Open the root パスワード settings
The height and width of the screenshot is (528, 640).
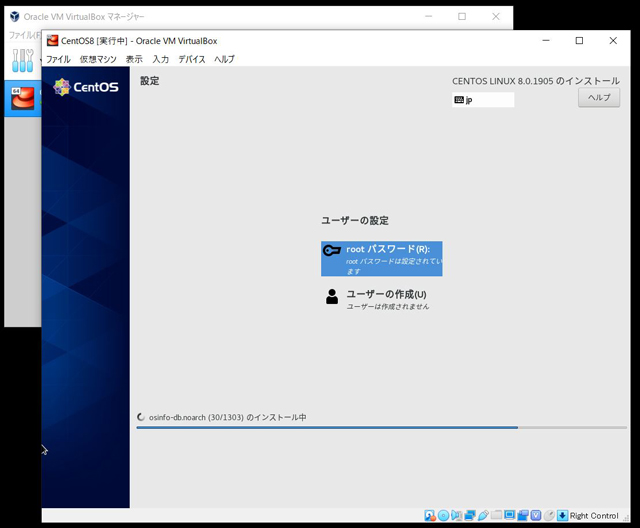[x=382, y=259]
